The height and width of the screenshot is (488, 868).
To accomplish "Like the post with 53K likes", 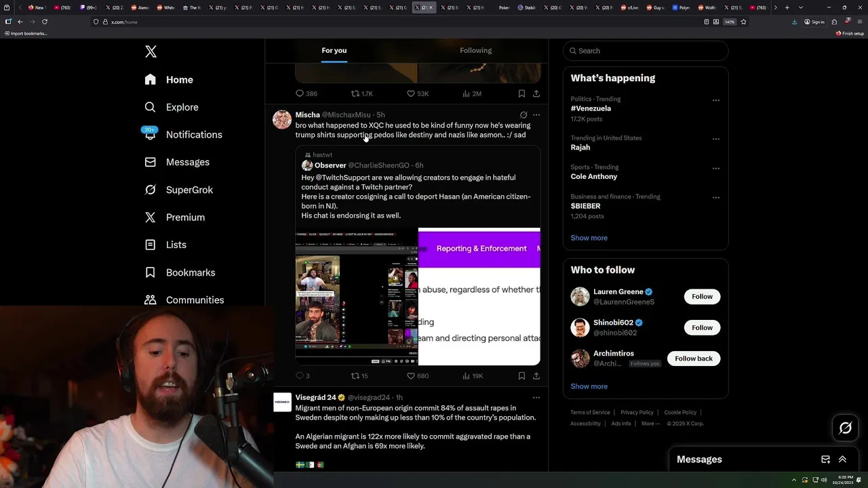I will (417, 94).
